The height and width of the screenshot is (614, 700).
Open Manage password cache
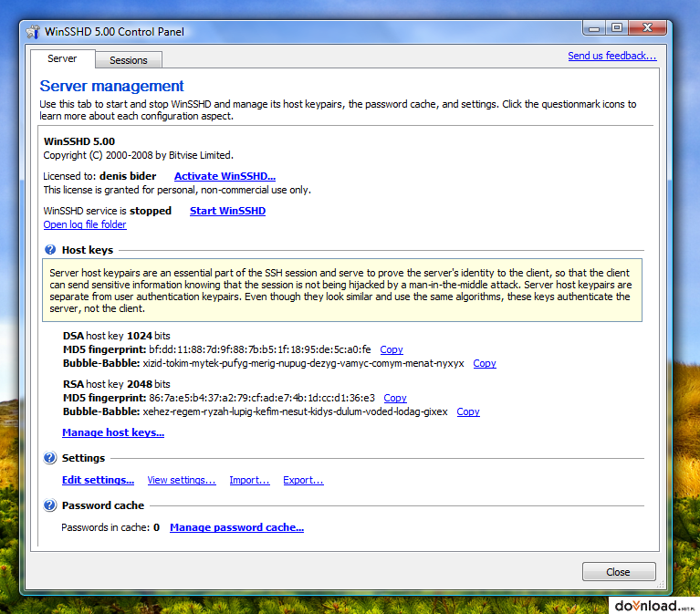(x=236, y=527)
